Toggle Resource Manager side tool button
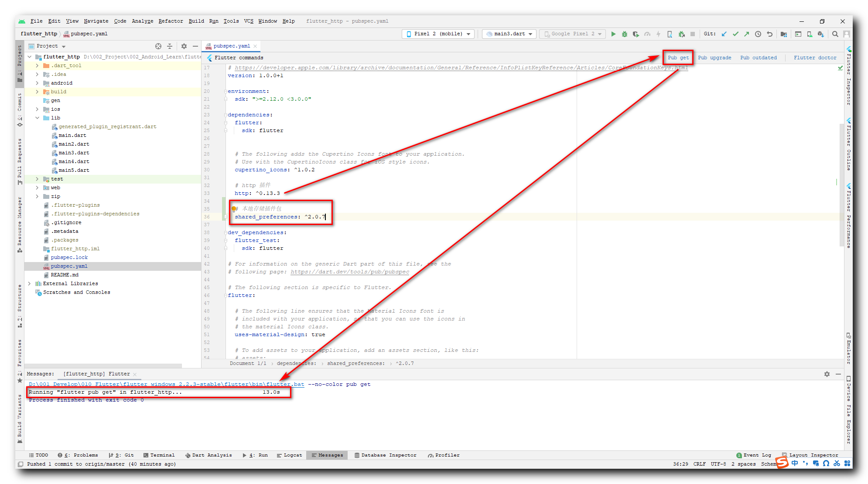 tap(20, 224)
